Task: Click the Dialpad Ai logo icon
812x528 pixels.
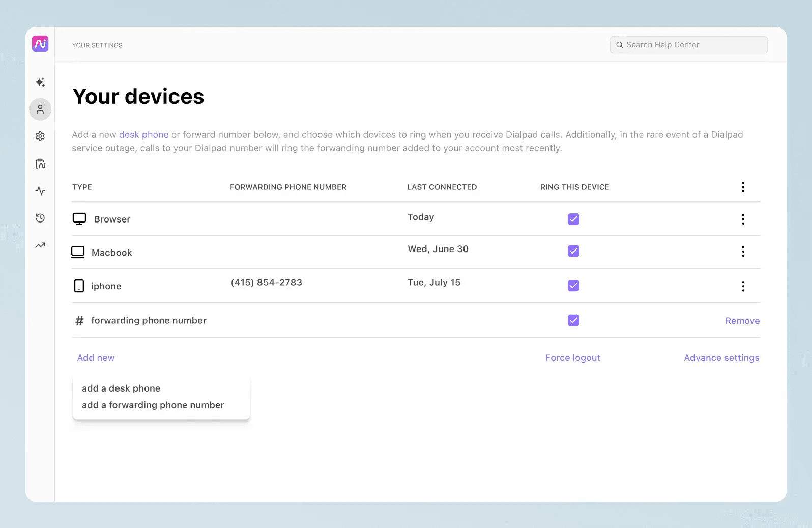Action: pos(40,44)
